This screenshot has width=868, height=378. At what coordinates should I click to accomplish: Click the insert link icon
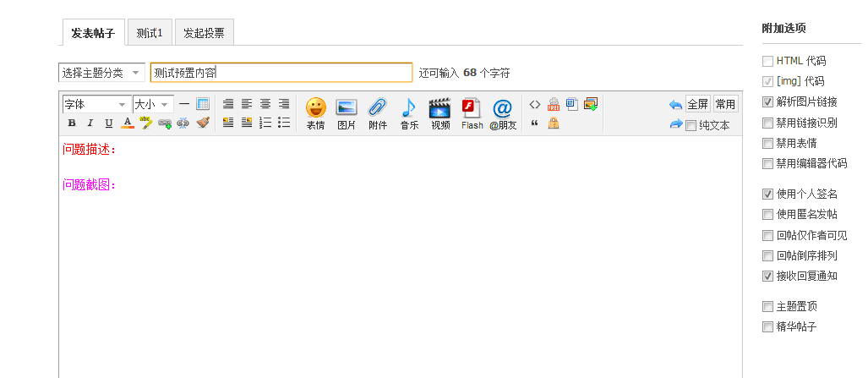point(165,123)
